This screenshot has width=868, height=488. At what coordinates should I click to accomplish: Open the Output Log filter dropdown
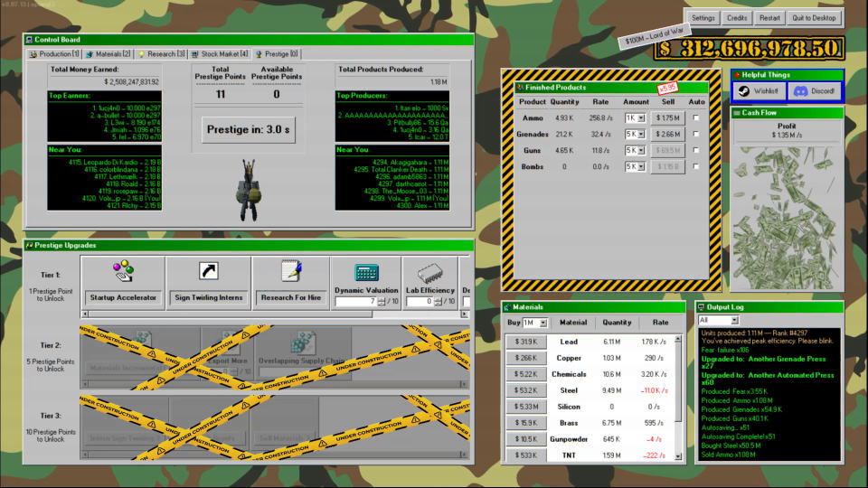click(732, 320)
